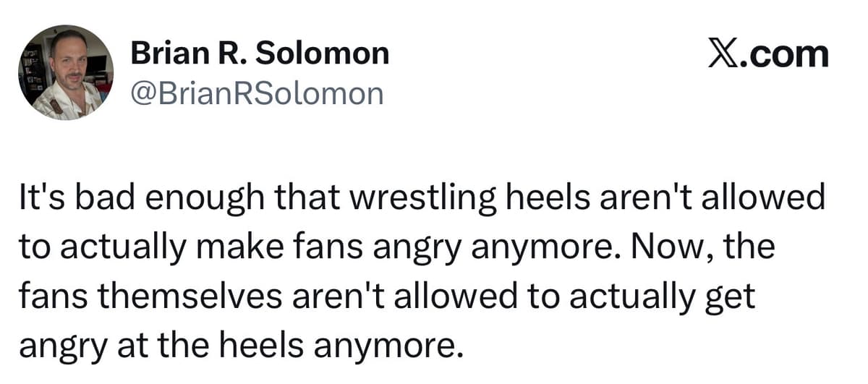Open Brian R. Solomon's profile picture

pyautogui.click(x=66, y=72)
